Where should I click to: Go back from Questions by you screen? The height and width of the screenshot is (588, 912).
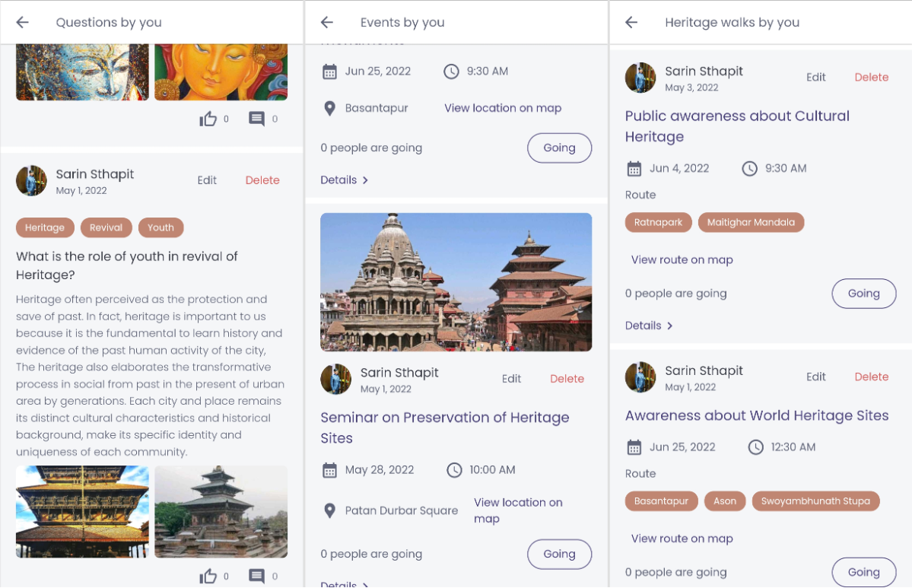click(x=23, y=23)
